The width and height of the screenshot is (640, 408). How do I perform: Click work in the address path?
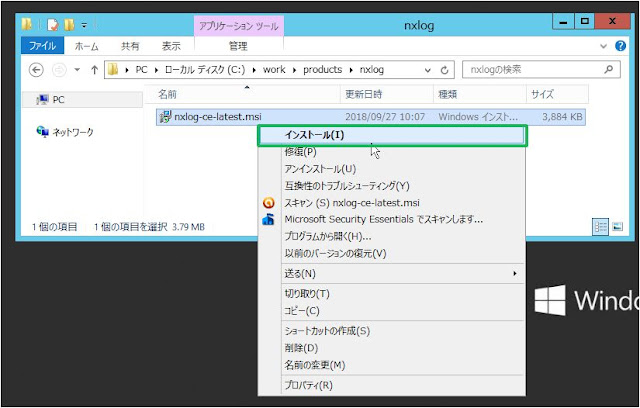[274, 70]
